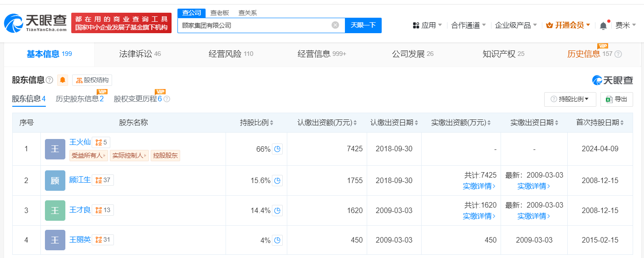Image resolution: width=644 pixels, height=258 pixels.
Task: Click the help icon beside 股东信息 heading
Action: click(49, 80)
